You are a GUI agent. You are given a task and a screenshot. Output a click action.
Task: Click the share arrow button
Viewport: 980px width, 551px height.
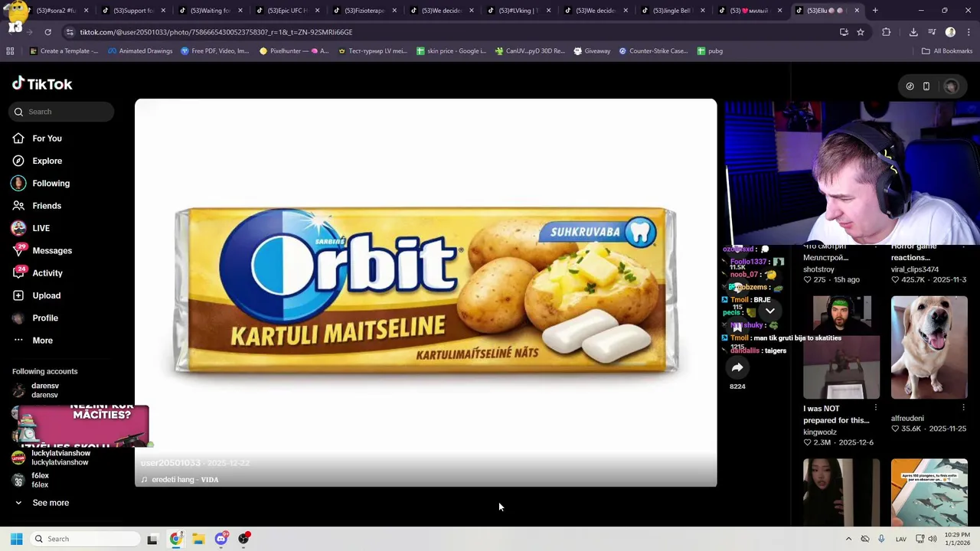tap(737, 368)
